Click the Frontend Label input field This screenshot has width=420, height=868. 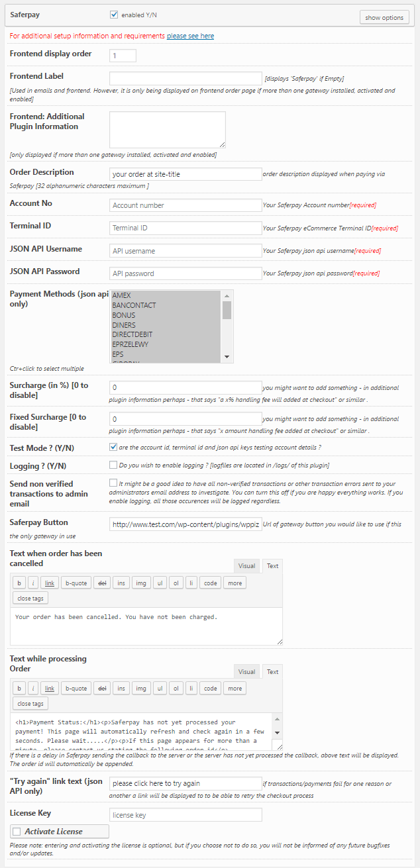[185, 78]
